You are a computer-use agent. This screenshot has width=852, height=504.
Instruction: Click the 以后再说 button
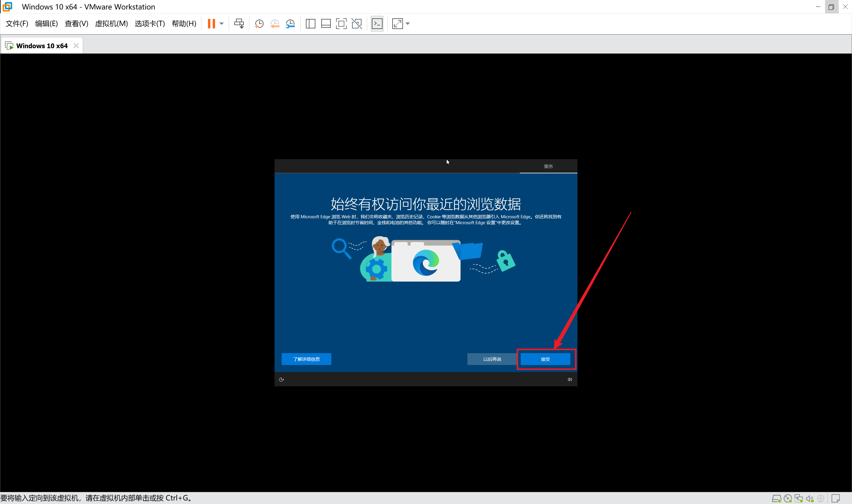(x=492, y=359)
